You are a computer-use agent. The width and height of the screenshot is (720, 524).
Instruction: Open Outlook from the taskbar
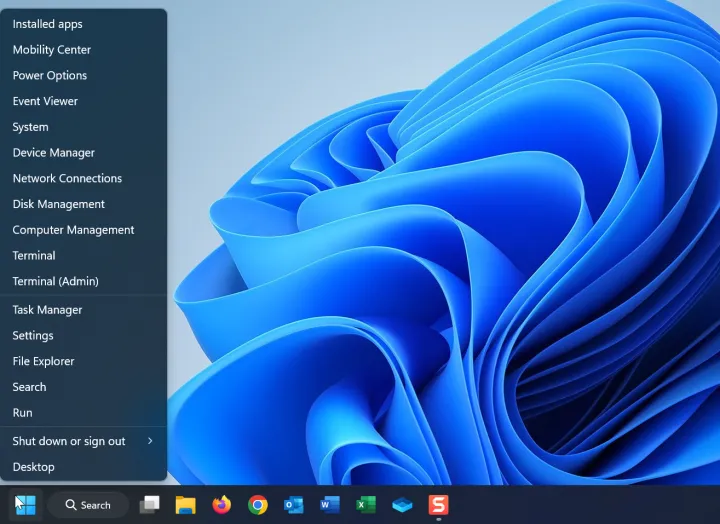(x=294, y=505)
